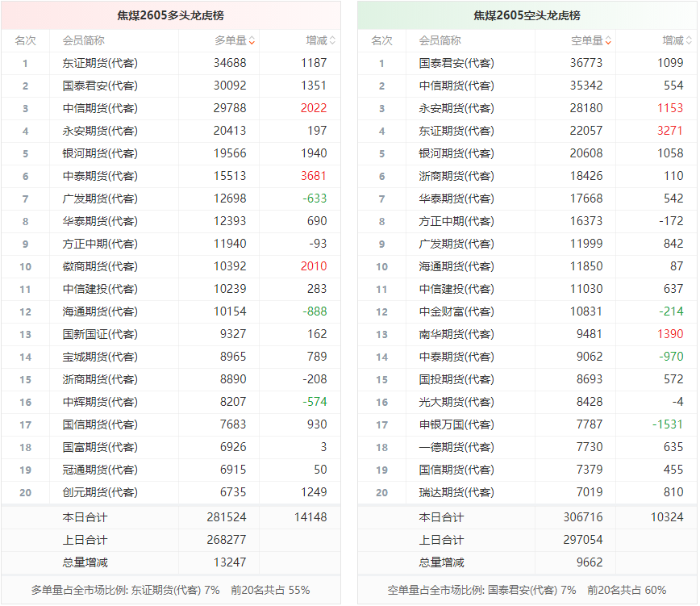The image size is (700, 606).
Task: Click short total change 10324
Action: pyautogui.click(x=667, y=517)
